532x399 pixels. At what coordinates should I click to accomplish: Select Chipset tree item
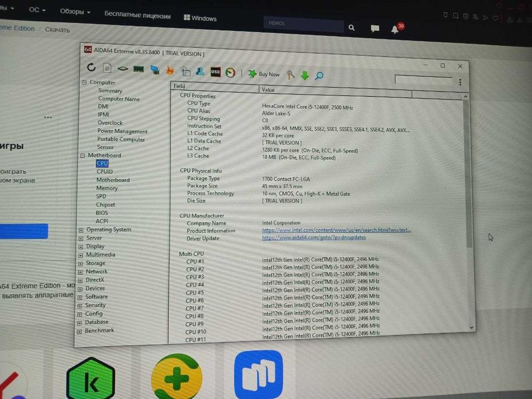(105, 205)
